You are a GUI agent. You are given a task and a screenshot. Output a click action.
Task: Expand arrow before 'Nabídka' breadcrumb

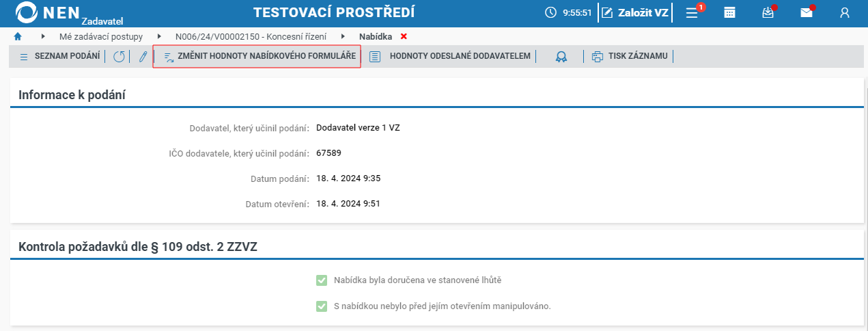coord(343,36)
